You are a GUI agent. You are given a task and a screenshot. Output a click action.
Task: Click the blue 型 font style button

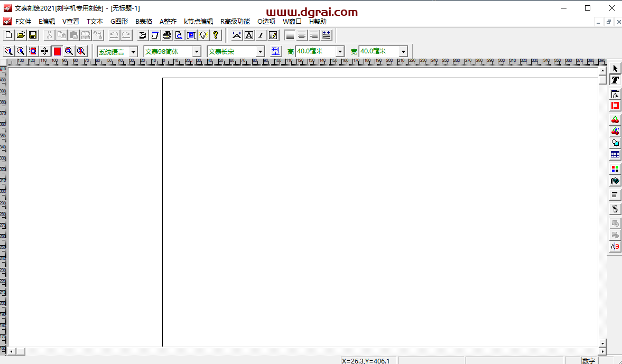click(x=276, y=51)
